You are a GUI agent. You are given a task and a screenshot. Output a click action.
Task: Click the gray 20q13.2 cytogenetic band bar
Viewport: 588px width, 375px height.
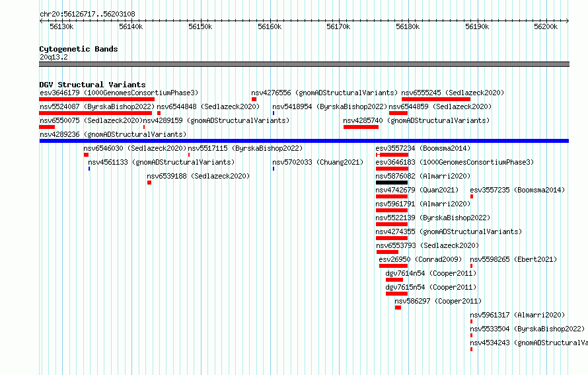coord(304,64)
